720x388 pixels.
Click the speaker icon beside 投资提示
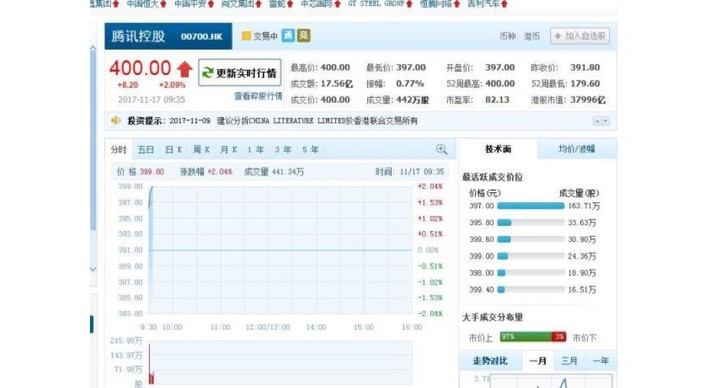tap(115, 120)
